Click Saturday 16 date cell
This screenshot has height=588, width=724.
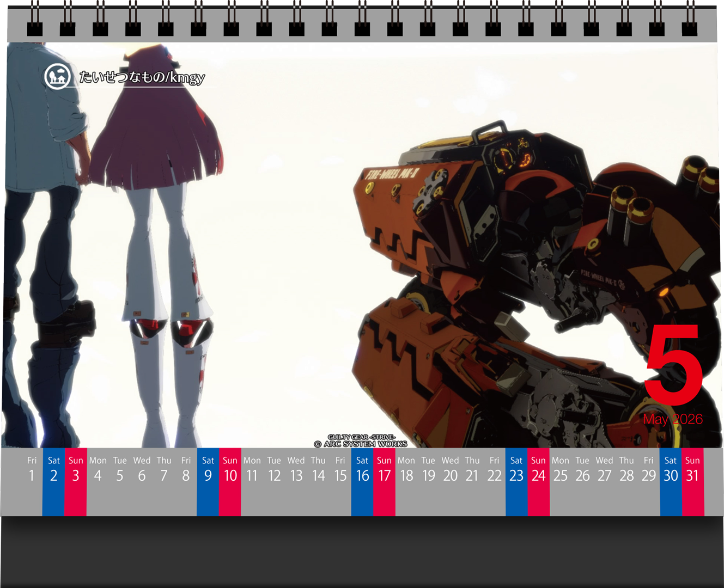pos(362,470)
